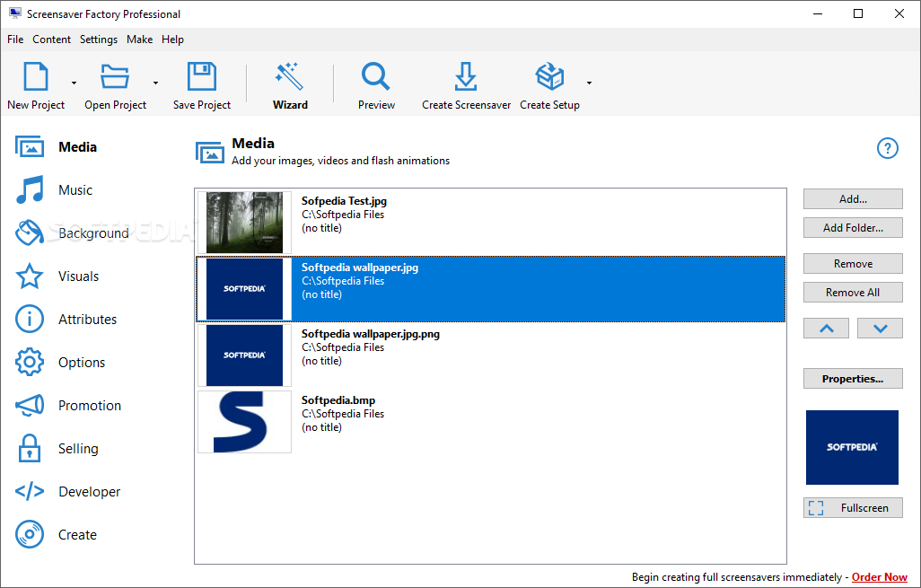This screenshot has height=588, width=921.
Task: Open the Make menu
Action: click(x=140, y=39)
